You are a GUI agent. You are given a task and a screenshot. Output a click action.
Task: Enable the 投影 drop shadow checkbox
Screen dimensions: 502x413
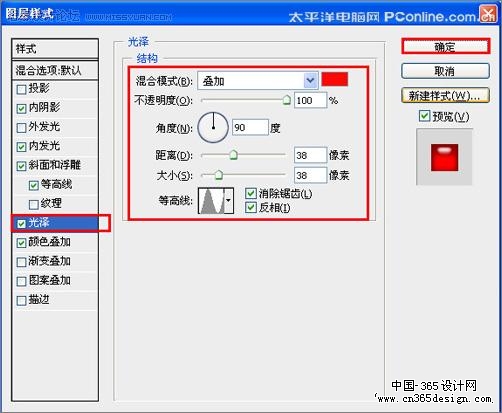tap(21, 89)
